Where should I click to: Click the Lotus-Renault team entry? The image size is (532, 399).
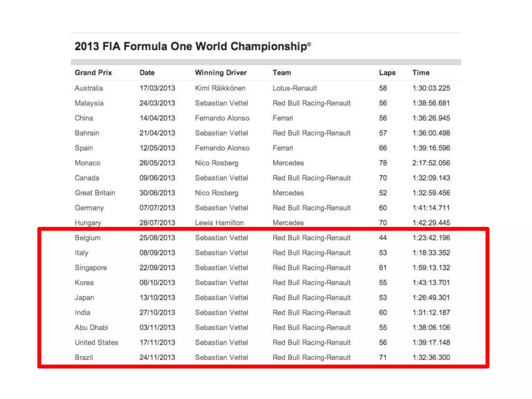click(x=295, y=88)
